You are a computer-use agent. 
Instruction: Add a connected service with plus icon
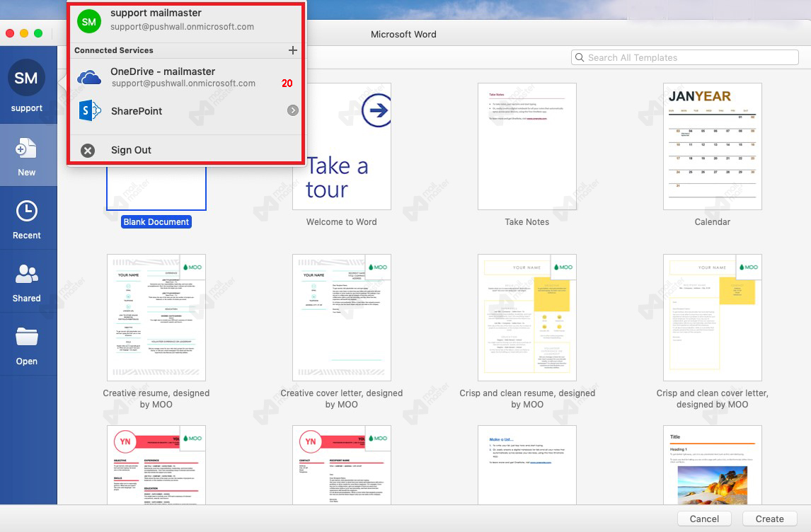[293, 50]
